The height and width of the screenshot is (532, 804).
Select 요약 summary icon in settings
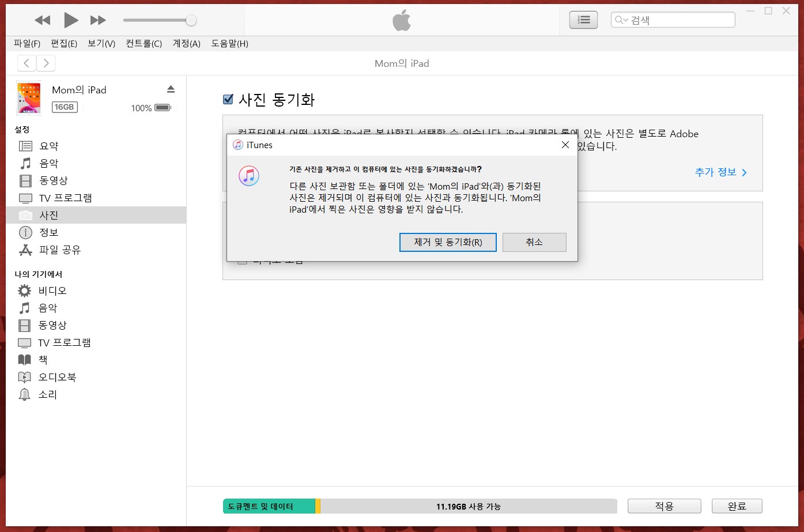tap(25, 146)
